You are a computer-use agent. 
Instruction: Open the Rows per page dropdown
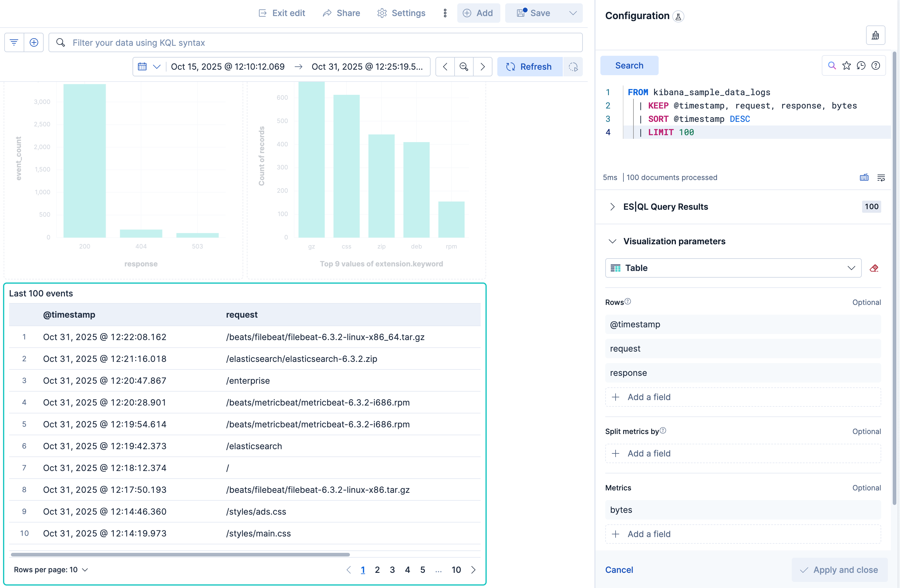pos(51,570)
